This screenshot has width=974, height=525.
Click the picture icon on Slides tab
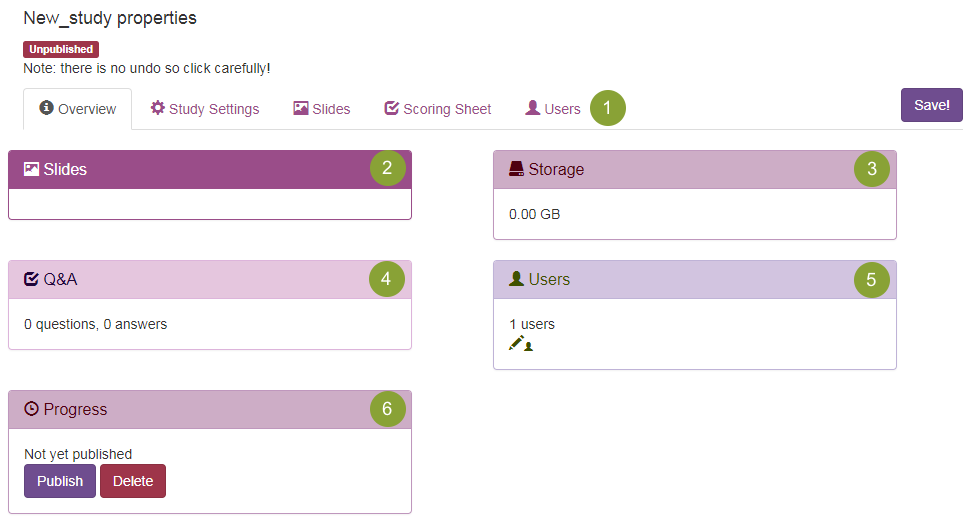(301, 108)
